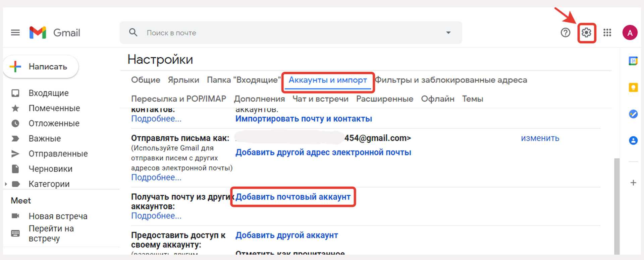Viewport: 644px width, 260px height.
Task: Open the Помеченные folder
Action: coord(54,108)
